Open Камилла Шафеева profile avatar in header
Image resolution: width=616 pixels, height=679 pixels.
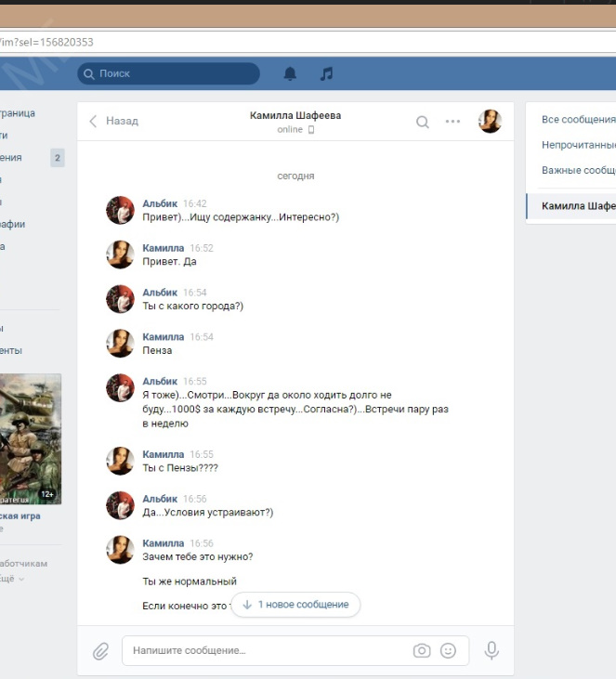coord(490,122)
